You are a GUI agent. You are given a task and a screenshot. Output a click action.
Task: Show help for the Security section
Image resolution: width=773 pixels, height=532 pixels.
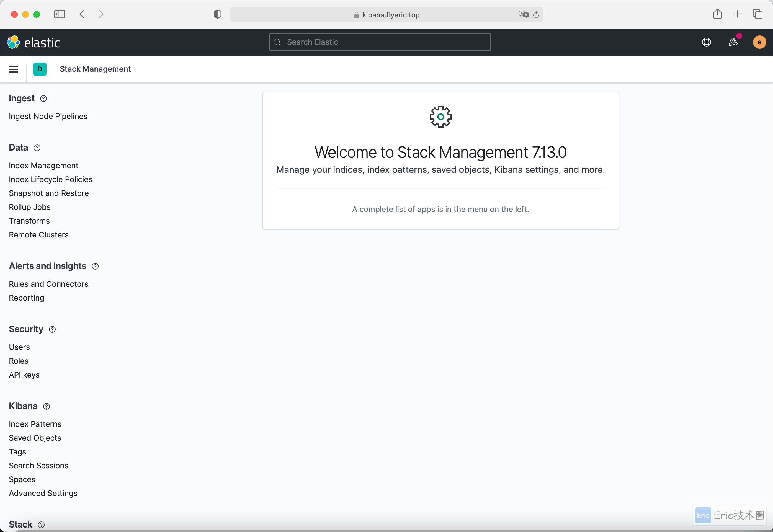(x=52, y=330)
